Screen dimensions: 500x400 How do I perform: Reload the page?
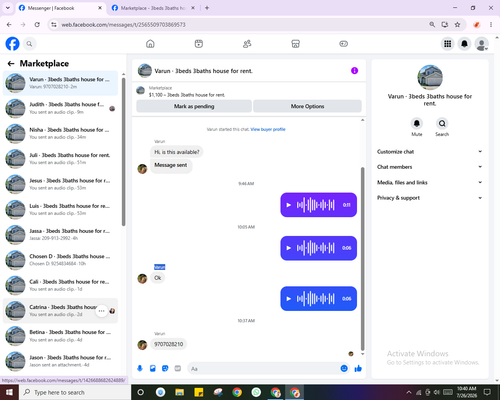tap(37, 25)
